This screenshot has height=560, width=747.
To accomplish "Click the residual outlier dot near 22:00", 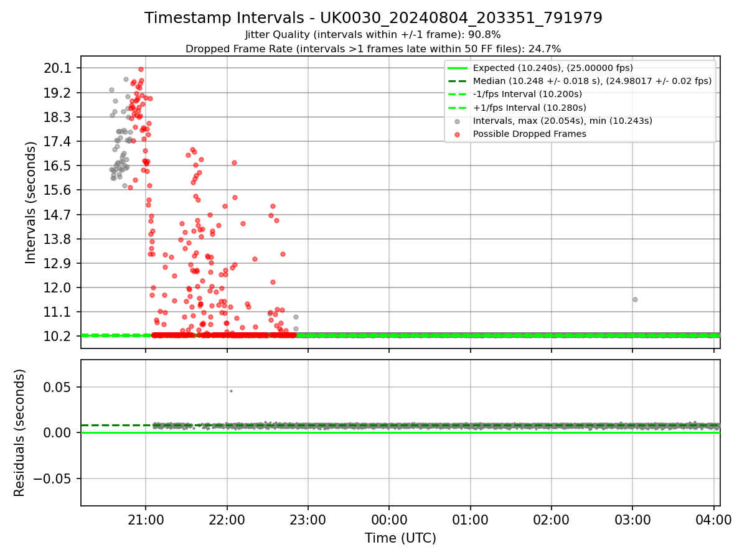I will tap(231, 391).
